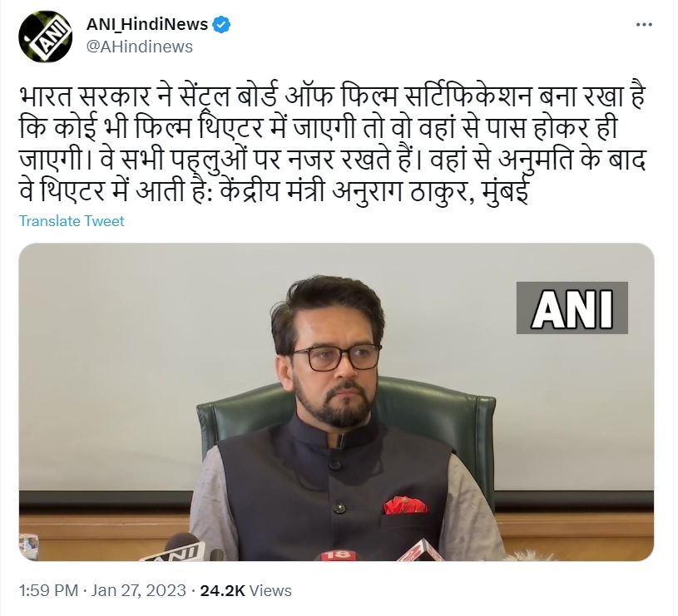Viewport: 678px width, 616px height.
Task: Click the blue verified badge
Action: click(222, 25)
